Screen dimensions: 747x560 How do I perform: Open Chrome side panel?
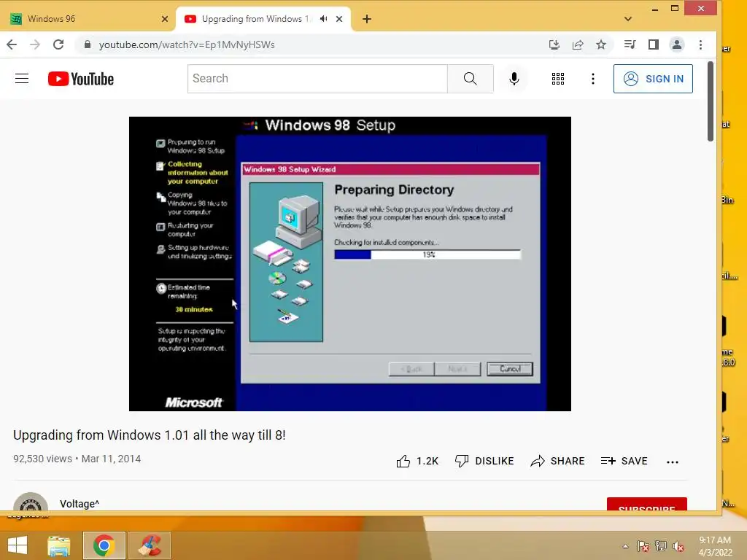654,44
